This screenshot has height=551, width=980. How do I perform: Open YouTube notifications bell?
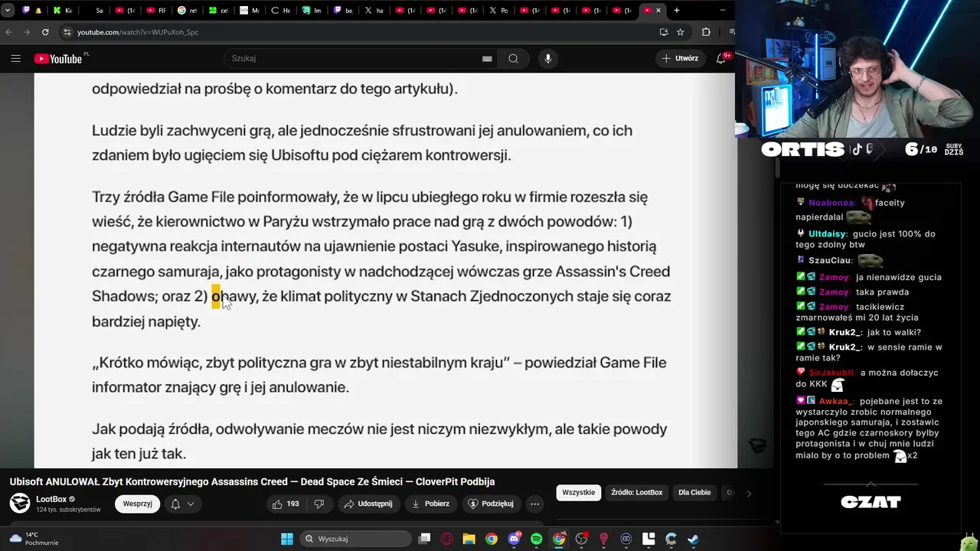coord(721,58)
